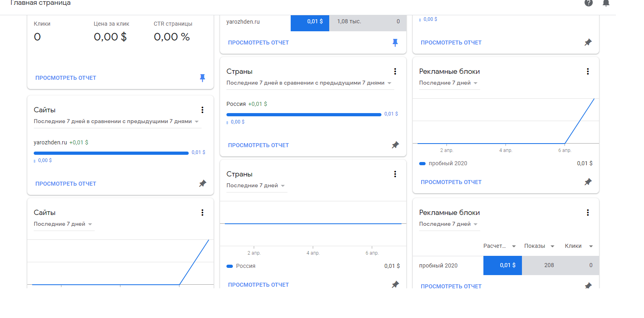
Task: Pin the Сайты comparison card for yarozhden.ru
Action: (202, 184)
